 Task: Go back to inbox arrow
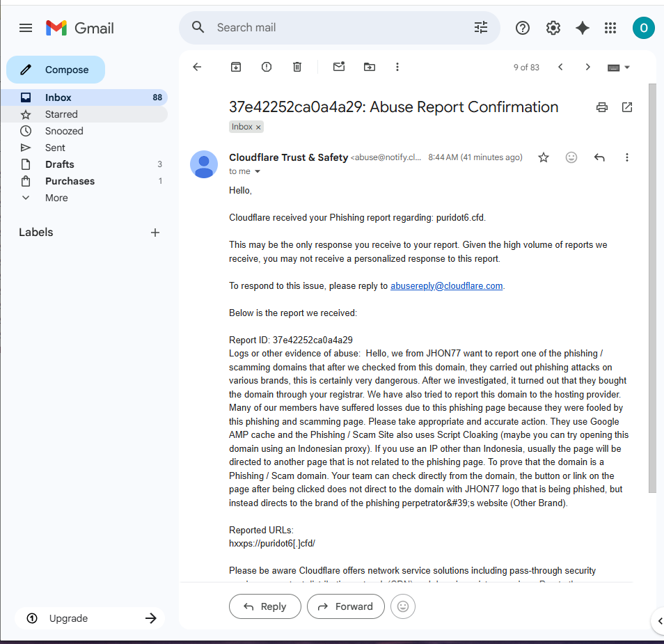(x=197, y=67)
